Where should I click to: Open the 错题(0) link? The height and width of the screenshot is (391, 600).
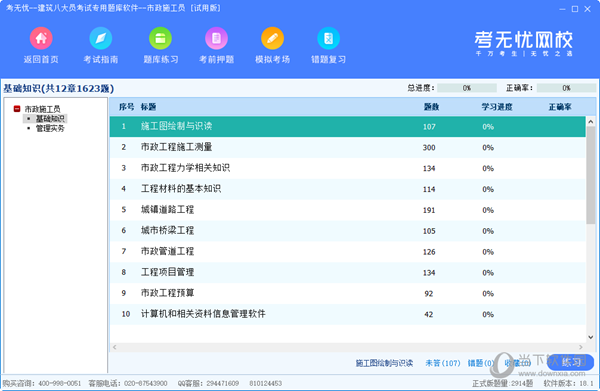pyautogui.click(x=481, y=363)
